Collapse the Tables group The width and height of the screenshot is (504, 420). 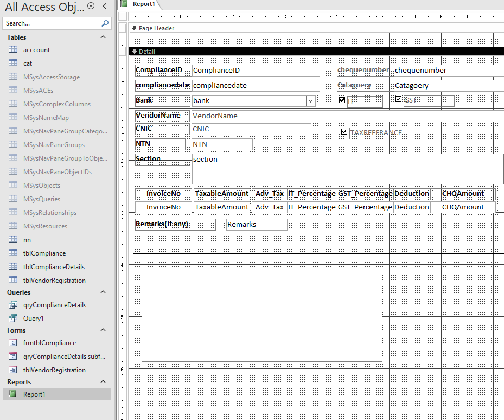tap(103, 37)
